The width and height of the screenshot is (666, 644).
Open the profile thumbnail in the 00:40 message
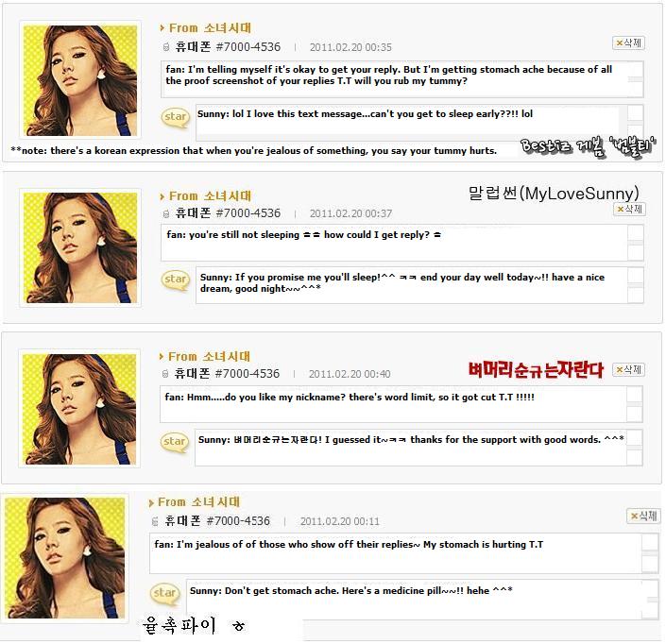coord(79,409)
